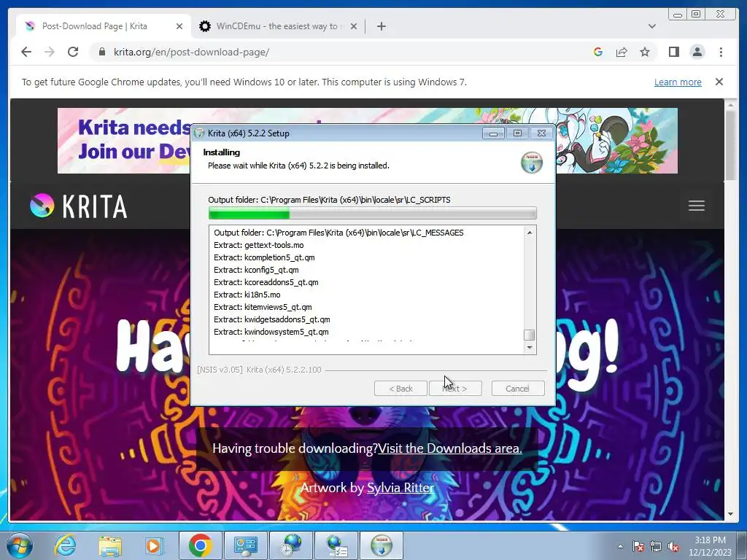This screenshot has height=560, width=747.
Task: Open a new Chrome tab
Action: 381,26
